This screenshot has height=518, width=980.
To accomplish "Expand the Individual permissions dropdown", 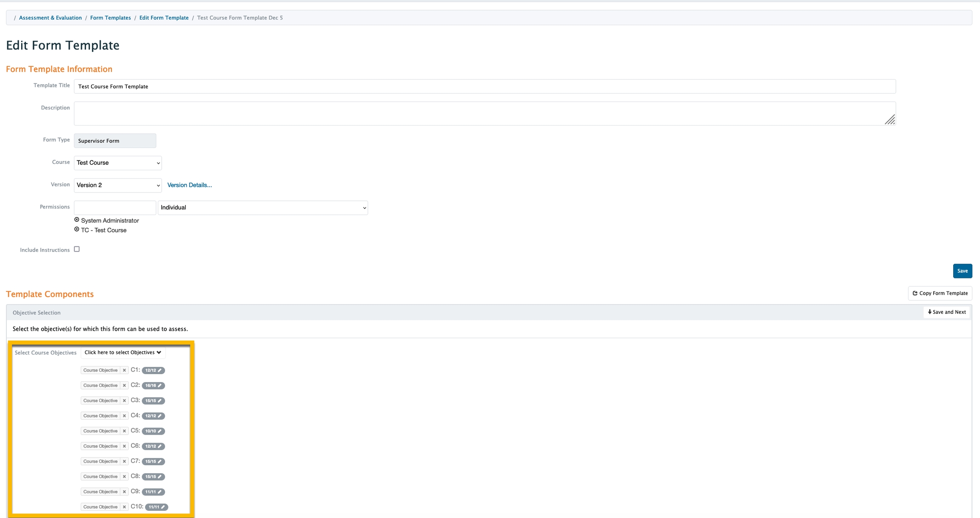I will (x=263, y=208).
